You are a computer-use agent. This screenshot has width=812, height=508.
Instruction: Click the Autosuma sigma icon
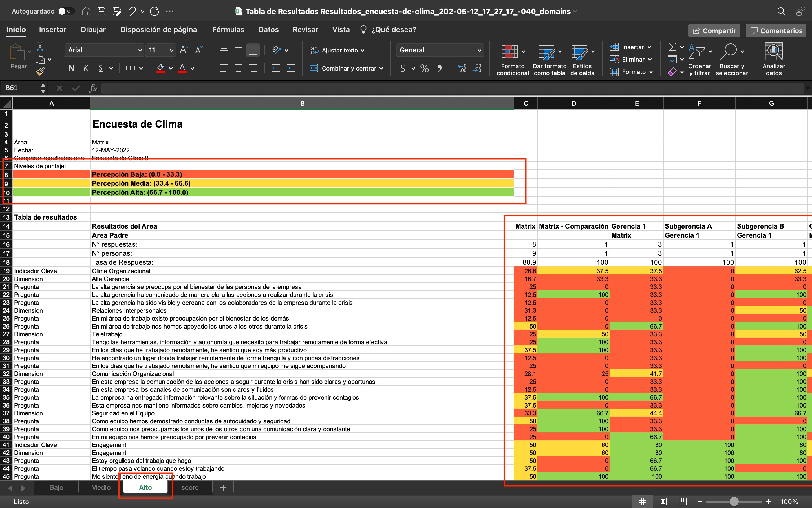click(672, 47)
